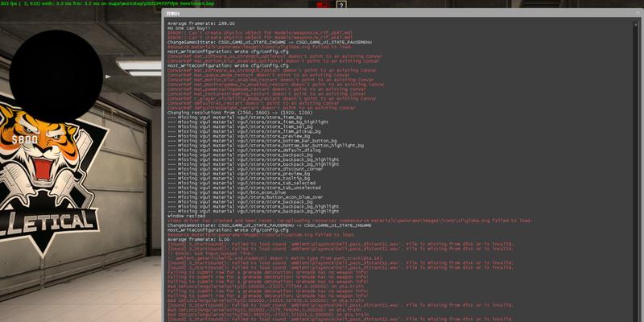The height and width of the screenshot is (322, 644).
Task: Click the green fps counter text
Action: pyautogui.click(x=107, y=3)
